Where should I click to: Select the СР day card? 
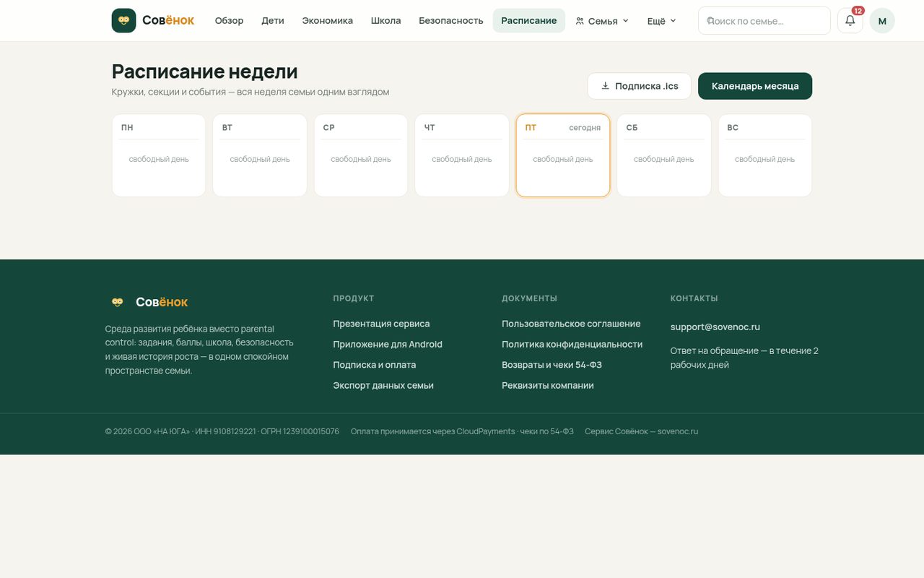361,155
